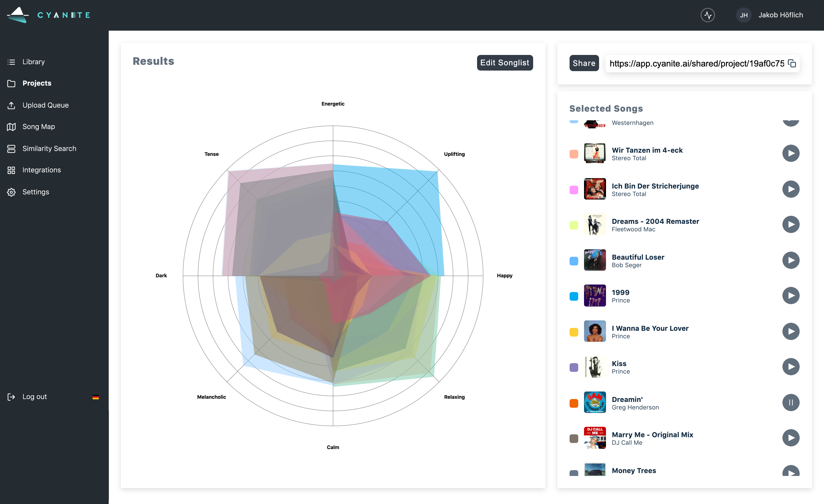Play Dreams - 2004 Remaster
This screenshot has width=824, height=504.
tap(790, 224)
